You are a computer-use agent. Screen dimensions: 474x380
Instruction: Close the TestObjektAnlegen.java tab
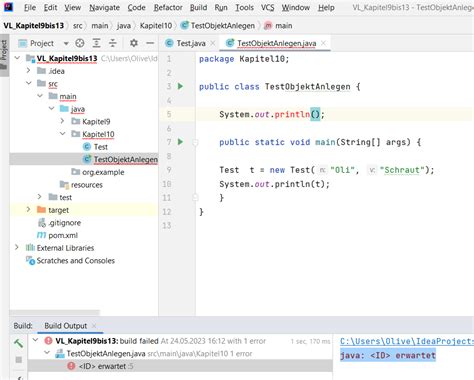point(323,43)
